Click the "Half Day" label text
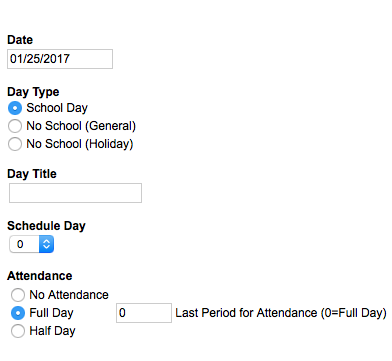Viewport: 392px width, 361px height. [x=52, y=331]
